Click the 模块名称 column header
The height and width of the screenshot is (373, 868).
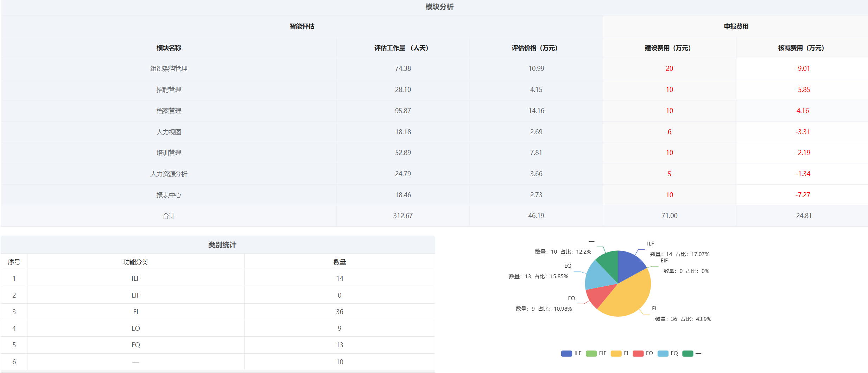(169, 48)
